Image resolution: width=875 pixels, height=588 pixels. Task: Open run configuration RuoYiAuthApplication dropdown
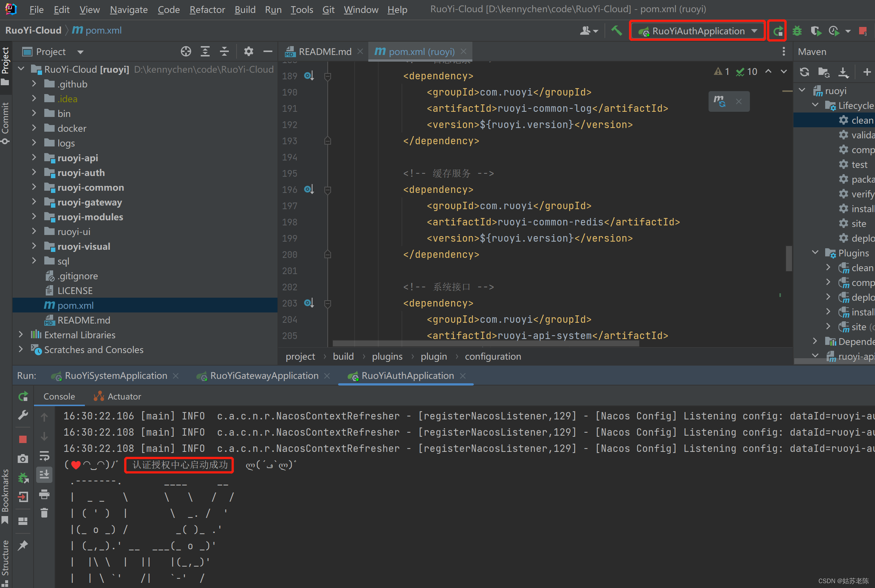(x=697, y=31)
